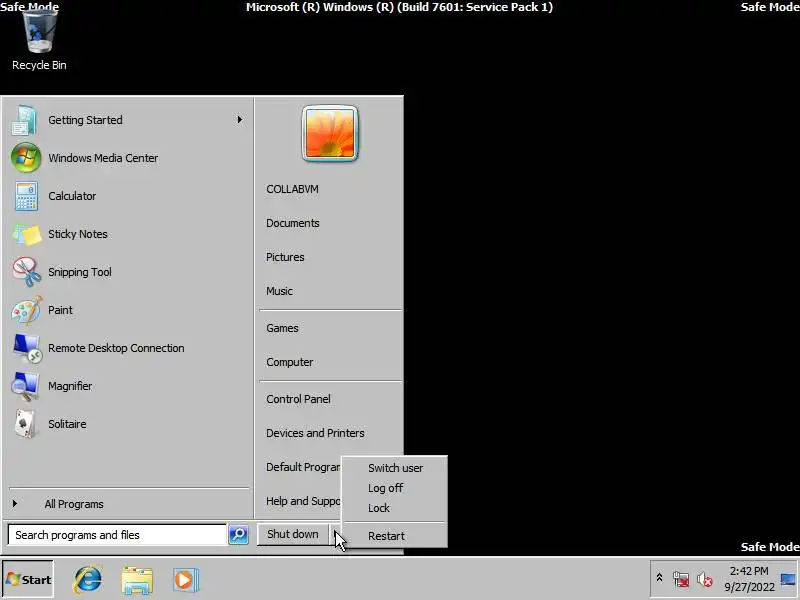
Task: Launch Windows Media Center icon
Action: 26,158
